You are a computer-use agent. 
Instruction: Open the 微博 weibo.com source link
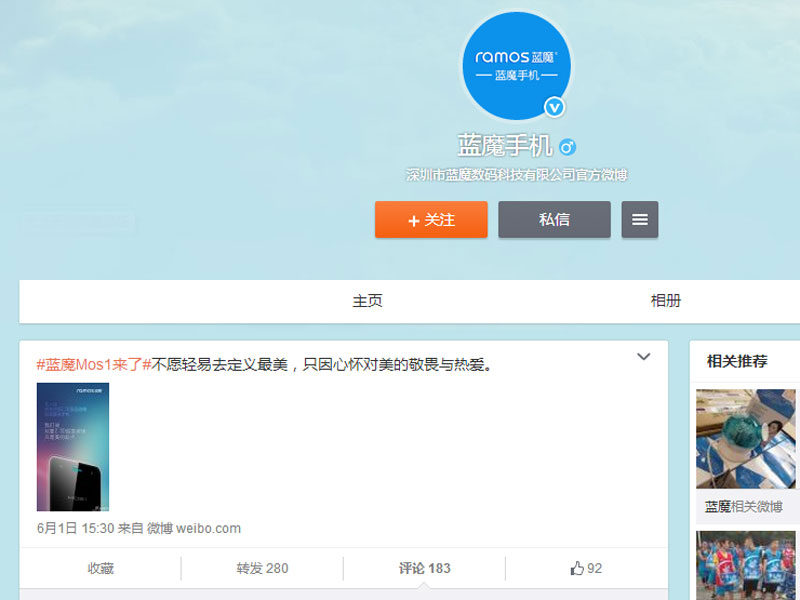point(194,528)
